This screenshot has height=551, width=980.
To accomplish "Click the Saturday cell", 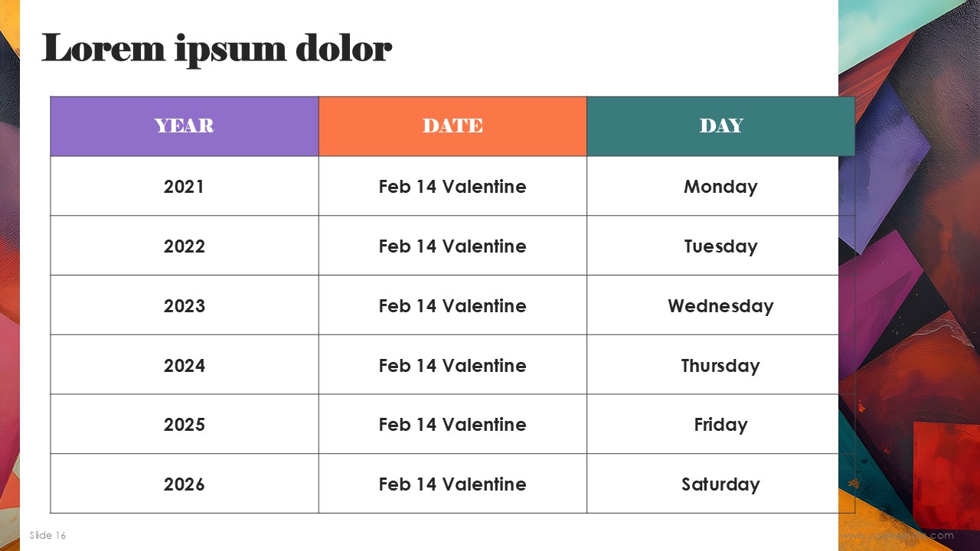I will point(720,484).
